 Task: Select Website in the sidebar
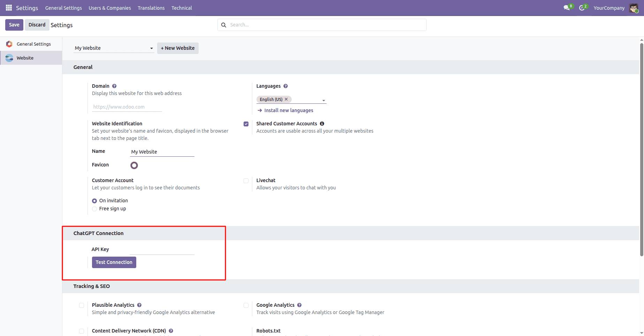tap(31, 58)
